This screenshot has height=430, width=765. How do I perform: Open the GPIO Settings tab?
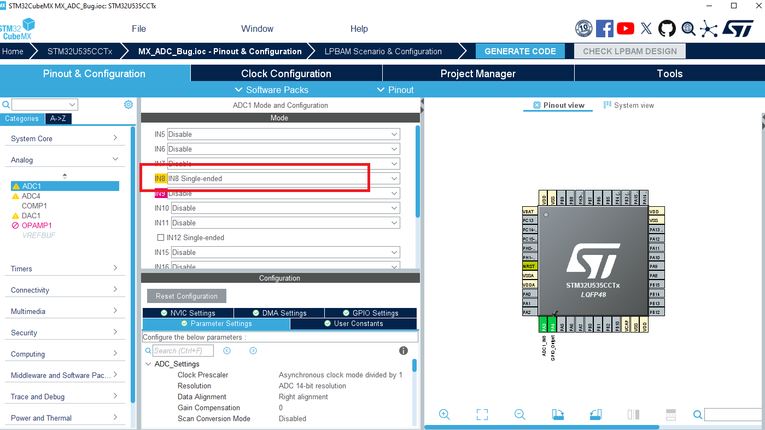coord(370,313)
